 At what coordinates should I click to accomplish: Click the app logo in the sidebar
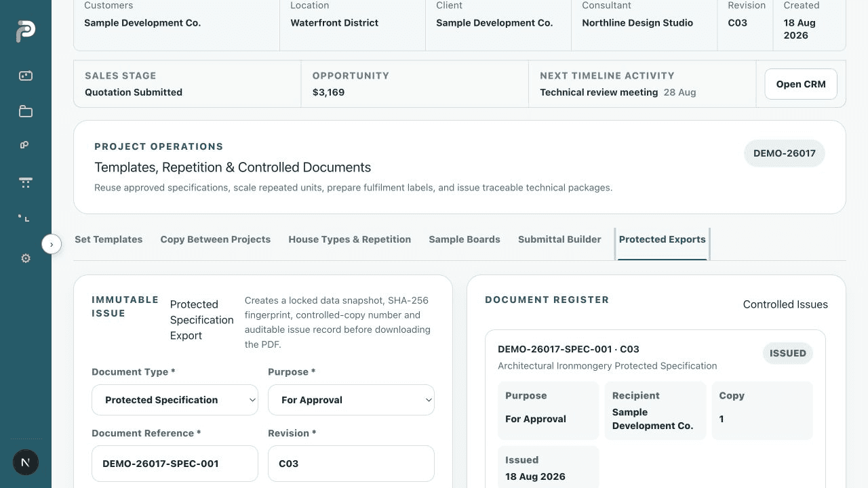click(26, 31)
